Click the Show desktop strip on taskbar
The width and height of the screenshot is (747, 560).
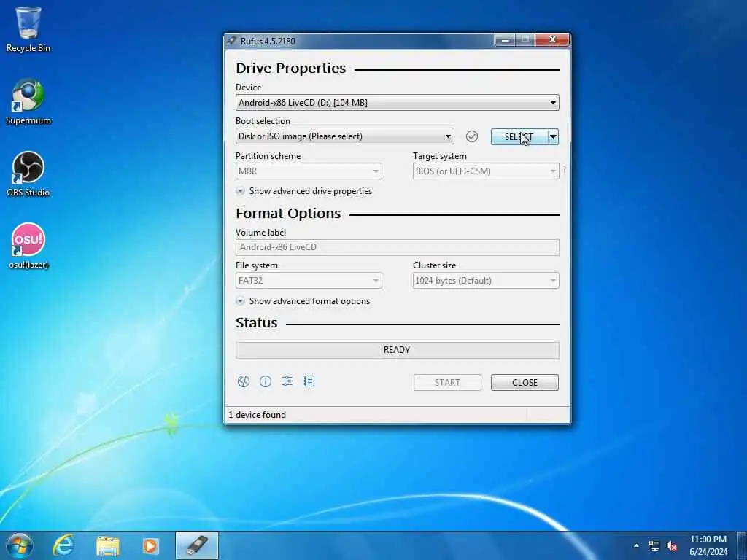click(x=742, y=545)
